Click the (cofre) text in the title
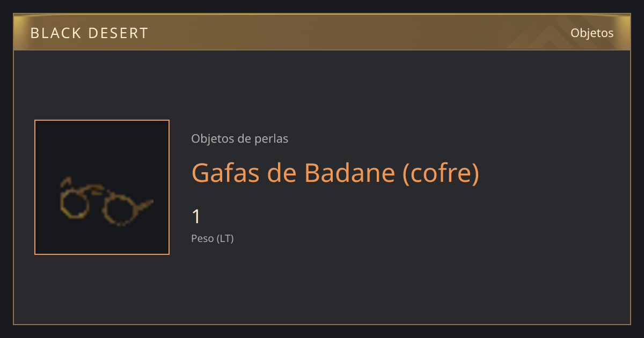This screenshot has height=338, width=644. (441, 173)
